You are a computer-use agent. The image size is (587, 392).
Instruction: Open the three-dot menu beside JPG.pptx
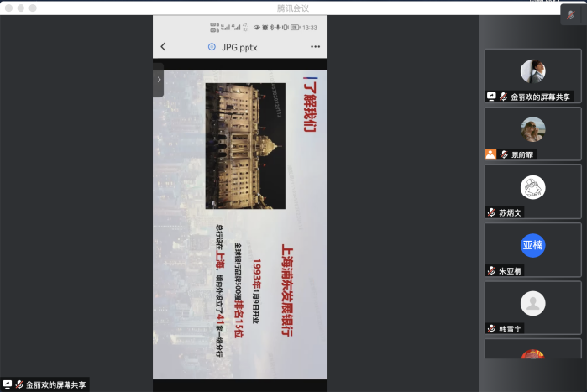(315, 47)
